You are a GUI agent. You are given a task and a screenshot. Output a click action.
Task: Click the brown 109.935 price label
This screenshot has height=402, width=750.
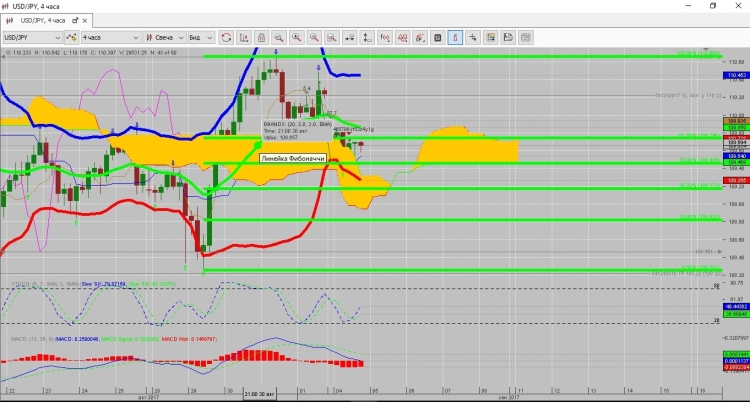click(x=736, y=122)
